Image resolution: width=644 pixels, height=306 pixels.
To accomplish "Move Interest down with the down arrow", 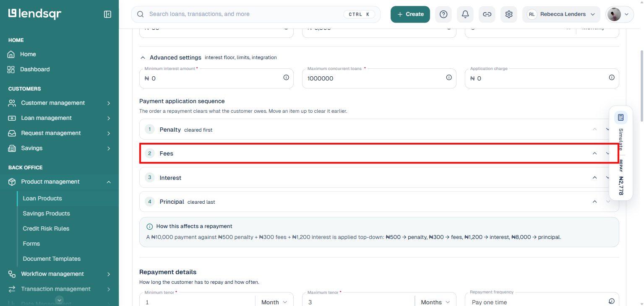I will click(x=607, y=178).
